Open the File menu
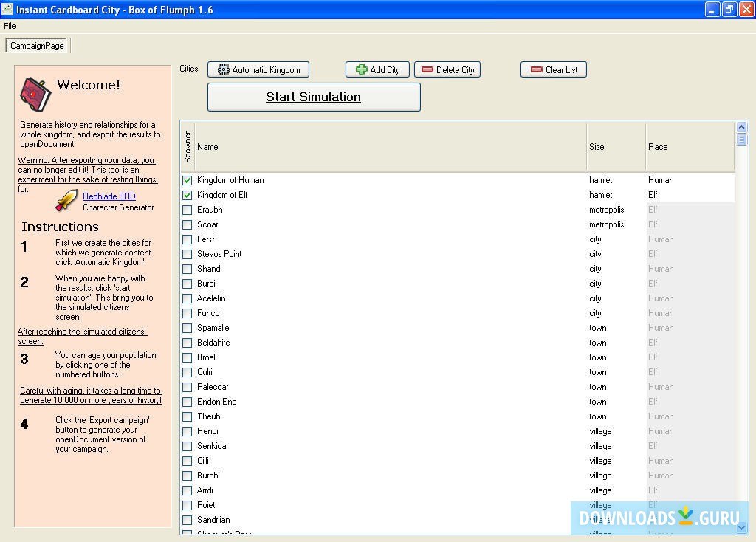 tap(10, 26)
